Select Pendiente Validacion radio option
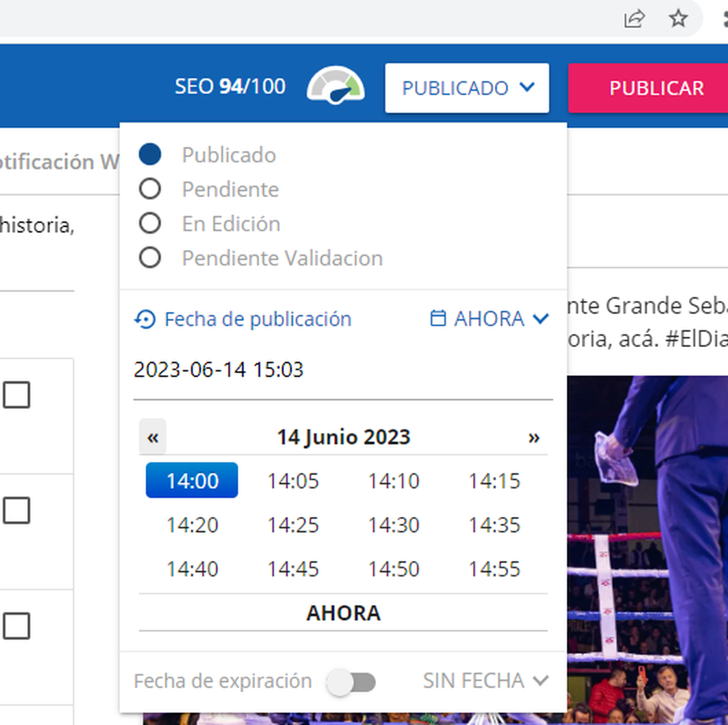The image size is (728, 725). [x=150, y=258]
